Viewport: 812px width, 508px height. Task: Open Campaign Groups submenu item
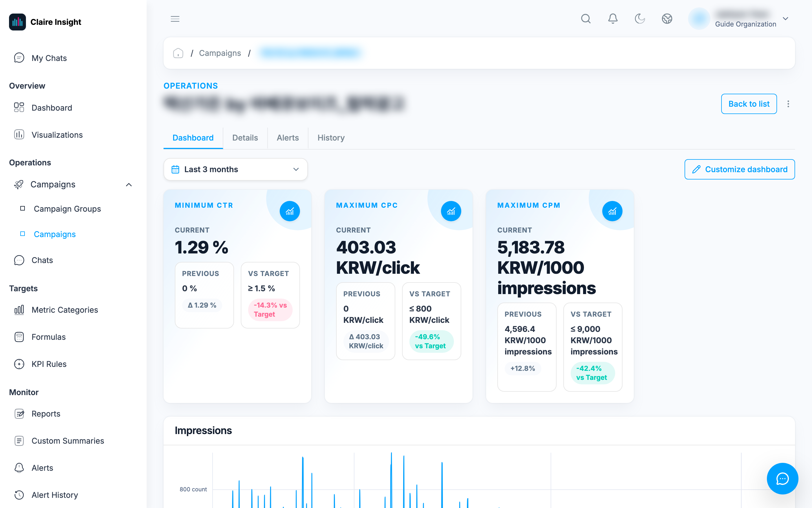(x=67, y=209)
